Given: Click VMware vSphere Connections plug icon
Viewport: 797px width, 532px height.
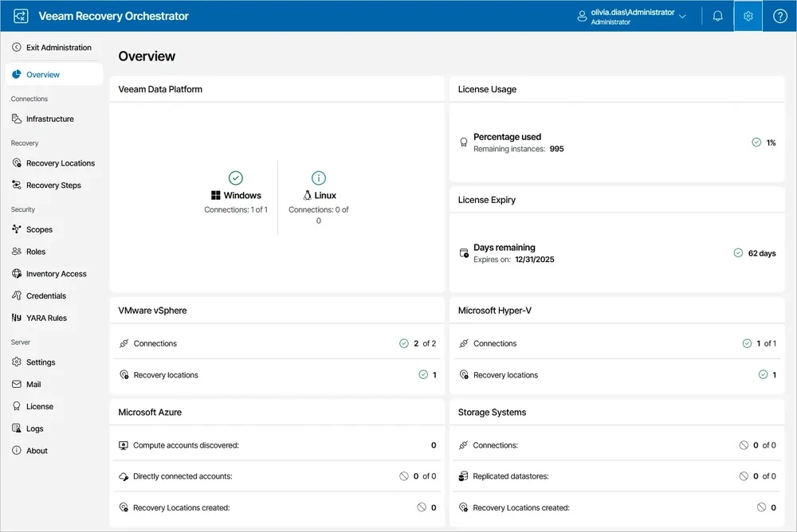Looking at the screenshot, I should tap(124, 343).
